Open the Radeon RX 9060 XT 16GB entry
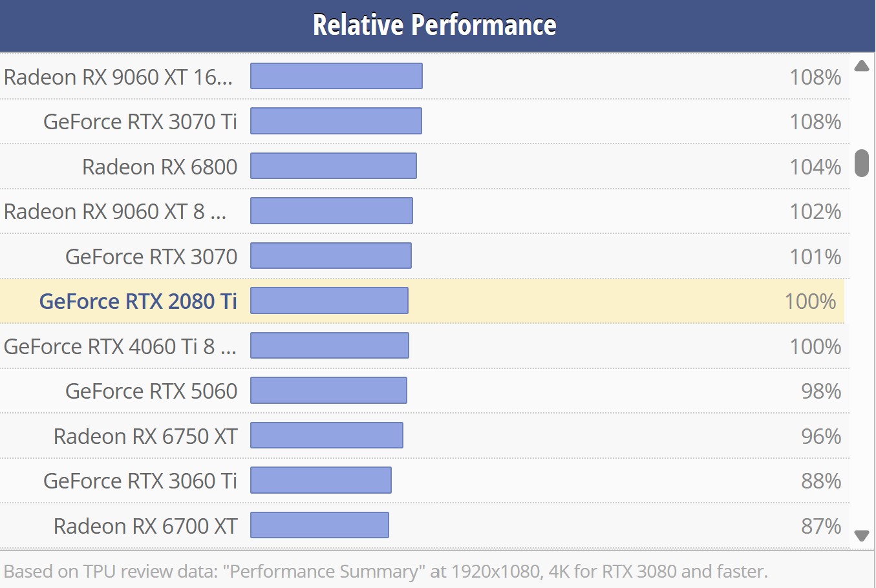 point(118,77)
